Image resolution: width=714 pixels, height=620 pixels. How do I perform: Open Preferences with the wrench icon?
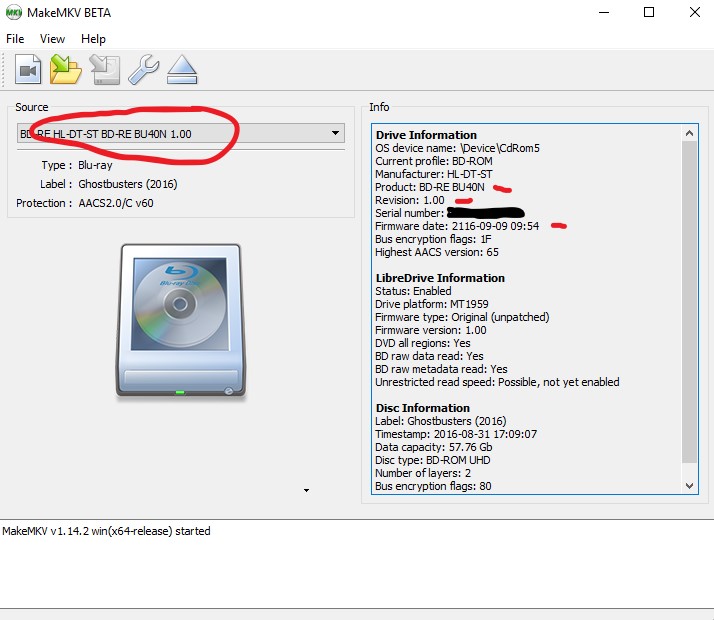tap(144, 70)
